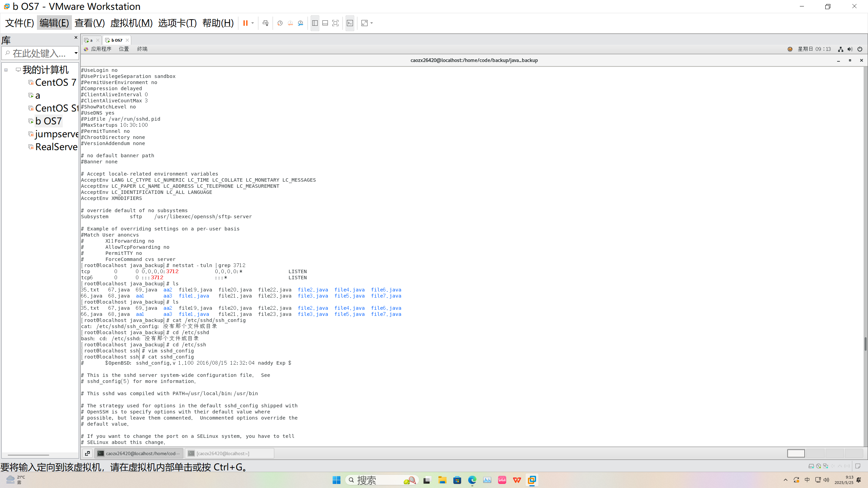Screen dimensions: 868x488
Task: Collapse the 我的计算机 tree node
Action: pyautogui.click(x=6, y=70)
